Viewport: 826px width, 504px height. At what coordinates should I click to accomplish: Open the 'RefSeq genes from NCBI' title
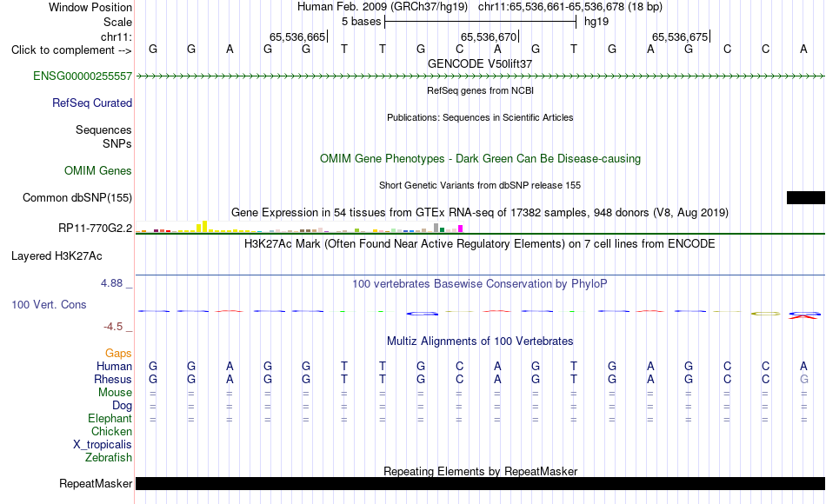(481, 90)
